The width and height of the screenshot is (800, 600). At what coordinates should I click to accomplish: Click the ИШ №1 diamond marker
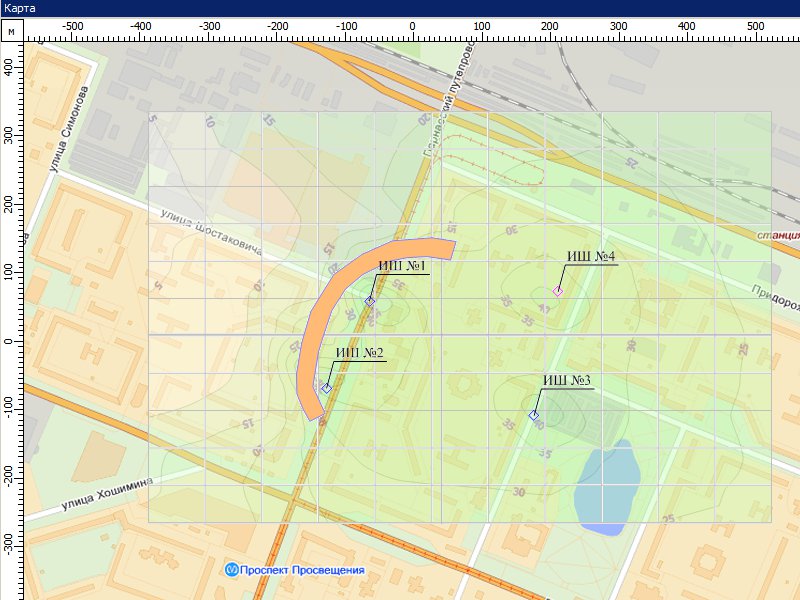[370, 301]
